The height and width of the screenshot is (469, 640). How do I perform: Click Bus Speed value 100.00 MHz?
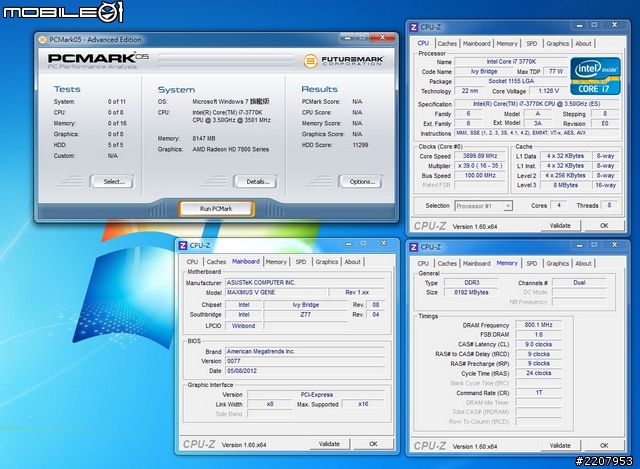480,176
